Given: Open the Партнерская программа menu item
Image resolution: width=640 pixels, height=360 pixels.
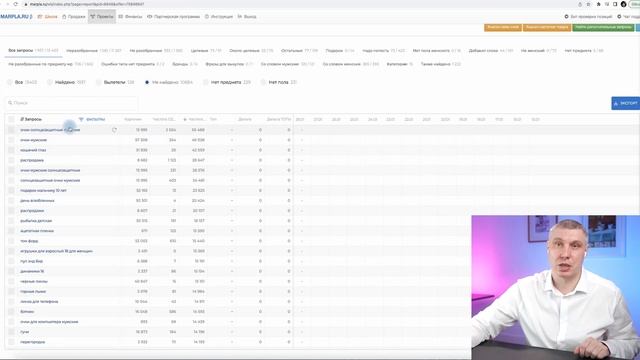Looking at the screenshot, I should tap(173, 17).
